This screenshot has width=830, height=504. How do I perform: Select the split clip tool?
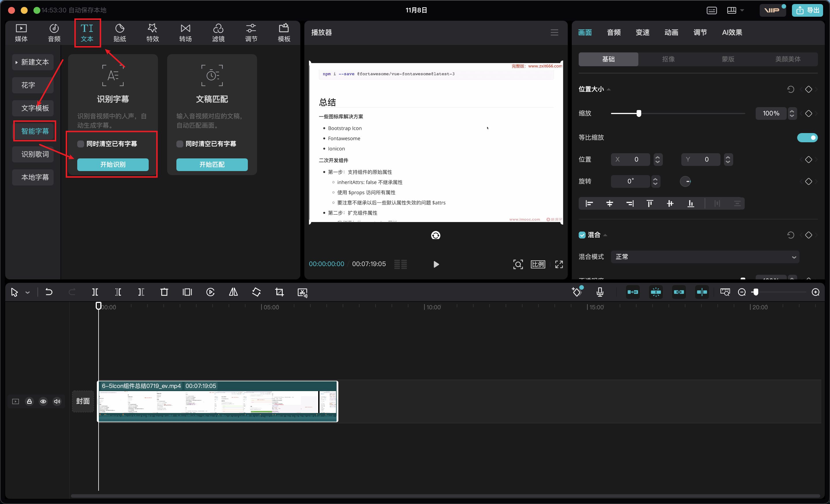click(x=95, y=292)
